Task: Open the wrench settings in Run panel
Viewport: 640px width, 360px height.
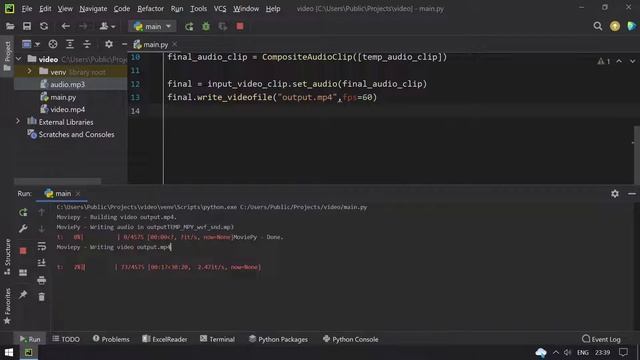Action: click(23, 229)
